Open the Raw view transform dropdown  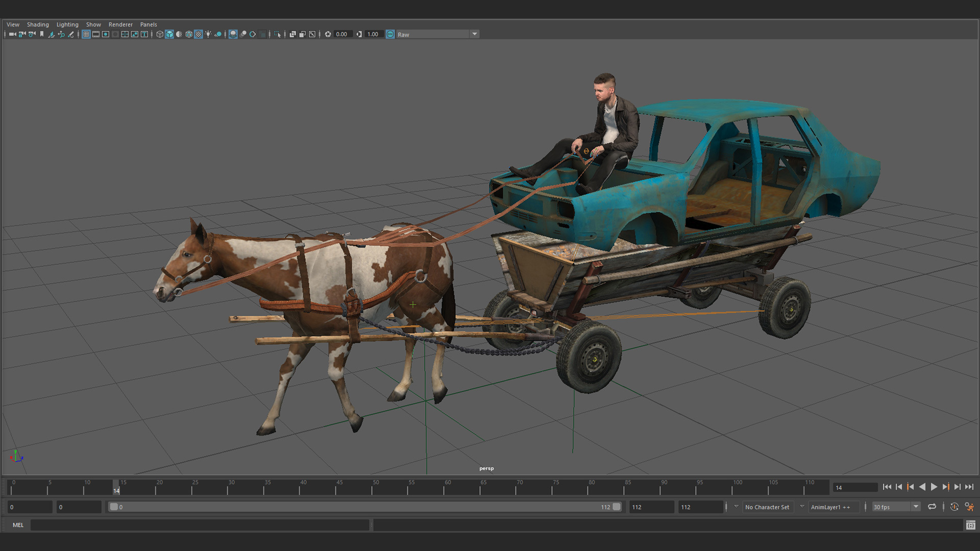(475, 34)
